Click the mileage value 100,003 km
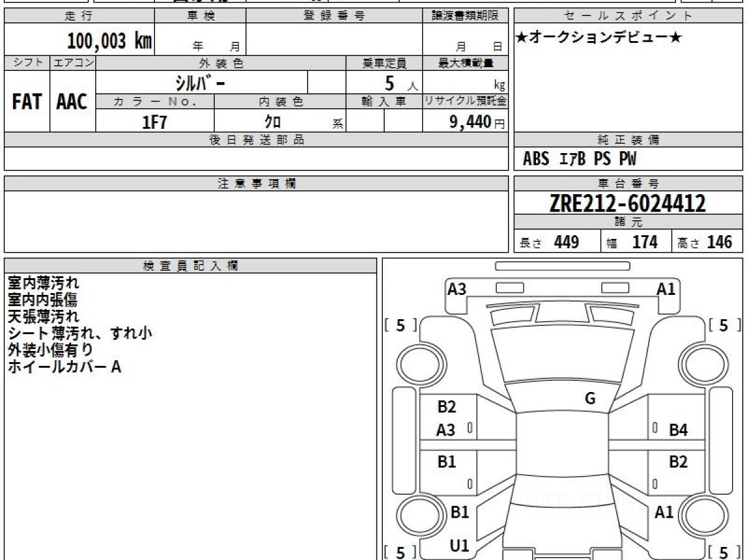747x560 pixels. tap(109, 41)
